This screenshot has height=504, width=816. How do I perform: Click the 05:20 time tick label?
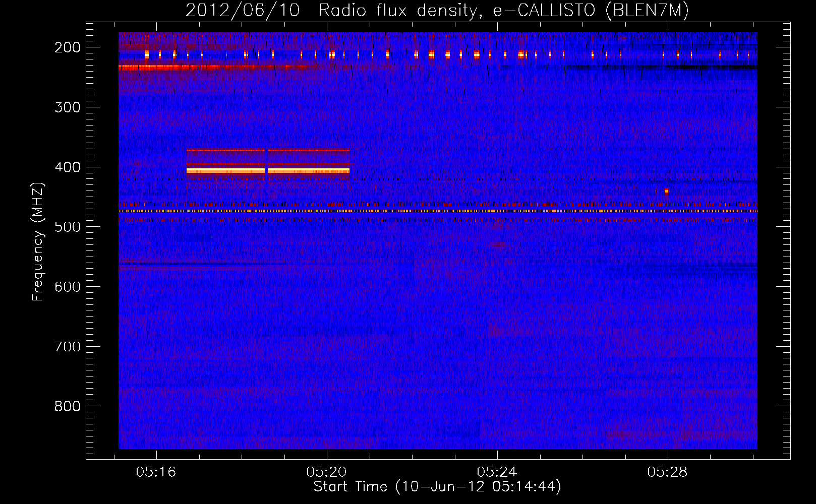(x=326, y=472)
